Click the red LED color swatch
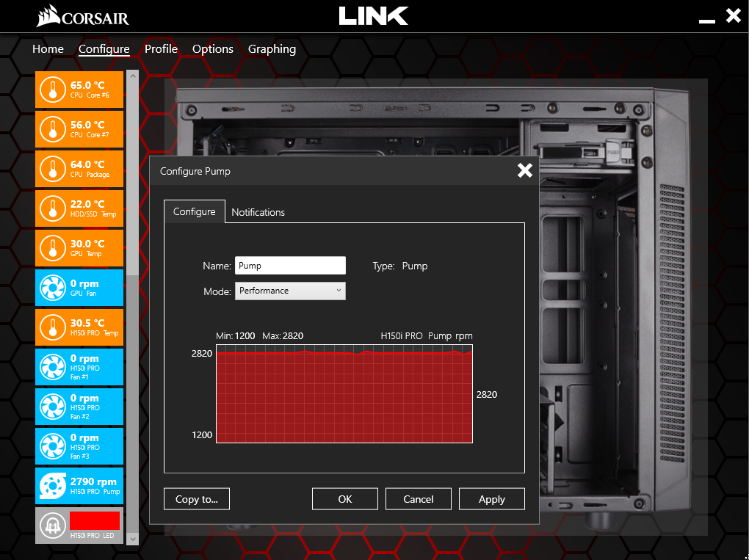Image resolution: width=749 pixels, height=560 pixels. tap(95, 521)
